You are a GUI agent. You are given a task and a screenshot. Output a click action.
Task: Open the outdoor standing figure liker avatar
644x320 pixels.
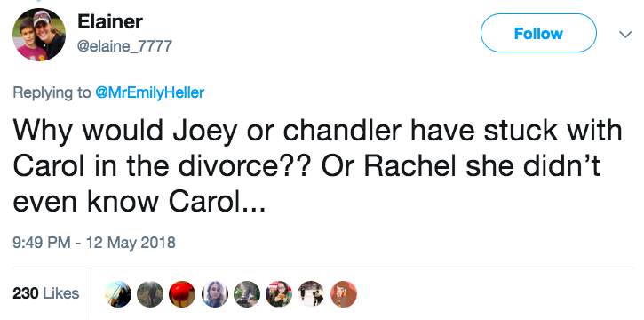[x=150, y=294]
